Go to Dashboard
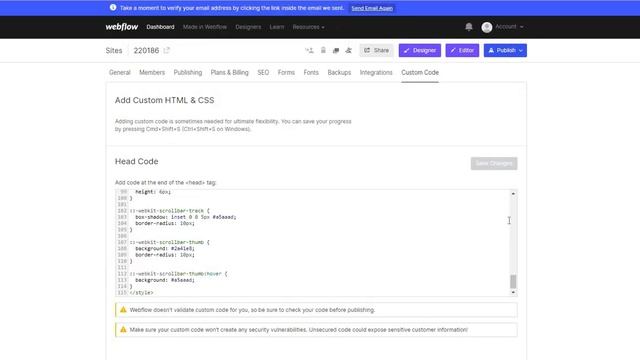Viewport: 640px width, 360px height. click(x=160, y=27)
